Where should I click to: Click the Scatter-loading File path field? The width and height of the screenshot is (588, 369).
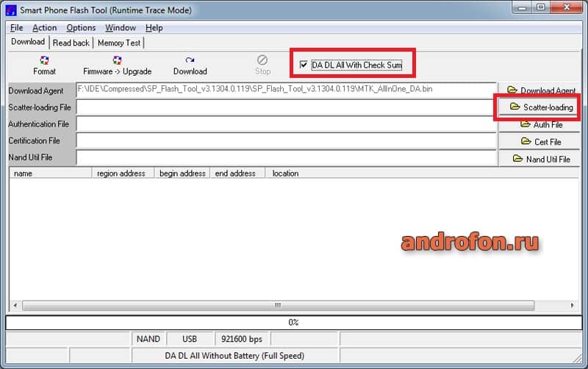click(x=287, y=107)
